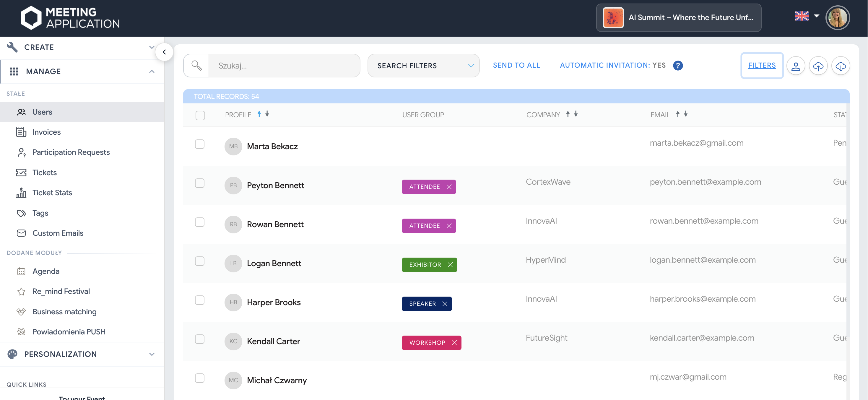This screenshot has height=400, width=868.
Task: Click the cloud download export icon
Action: (840, 66)
